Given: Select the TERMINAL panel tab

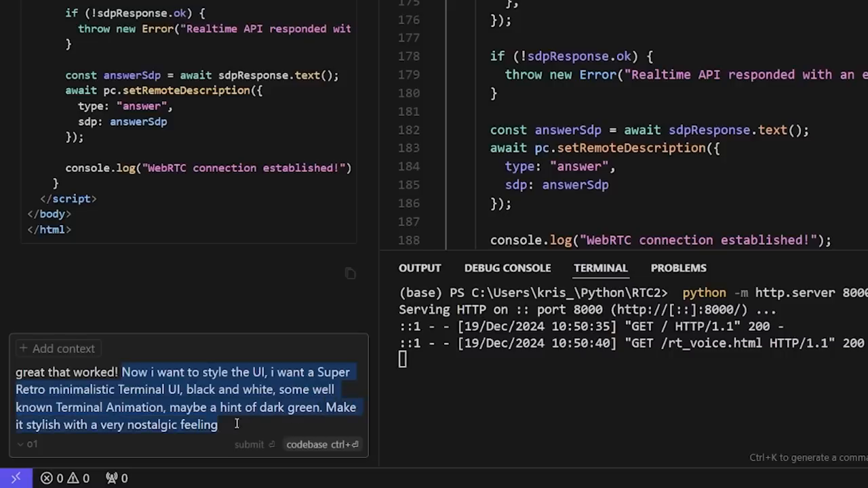Looking at the screenshot, I should 600,268.
